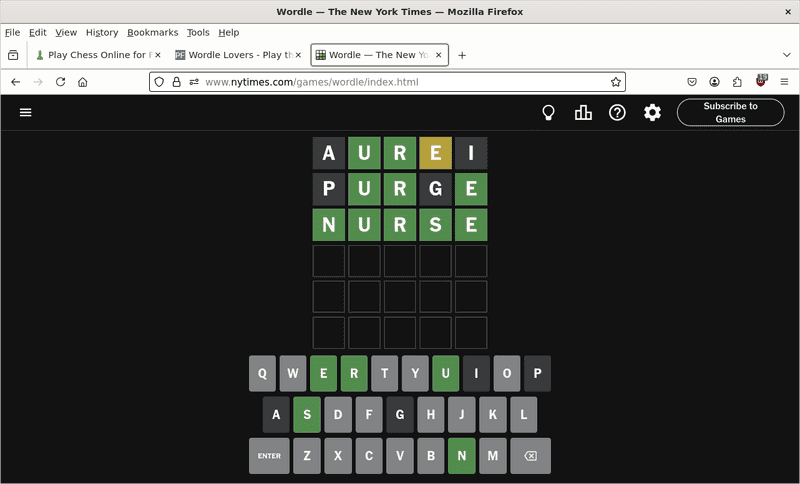Show tracking protection shield info
The image size is (800, 484).
click(x=159, y=82)
